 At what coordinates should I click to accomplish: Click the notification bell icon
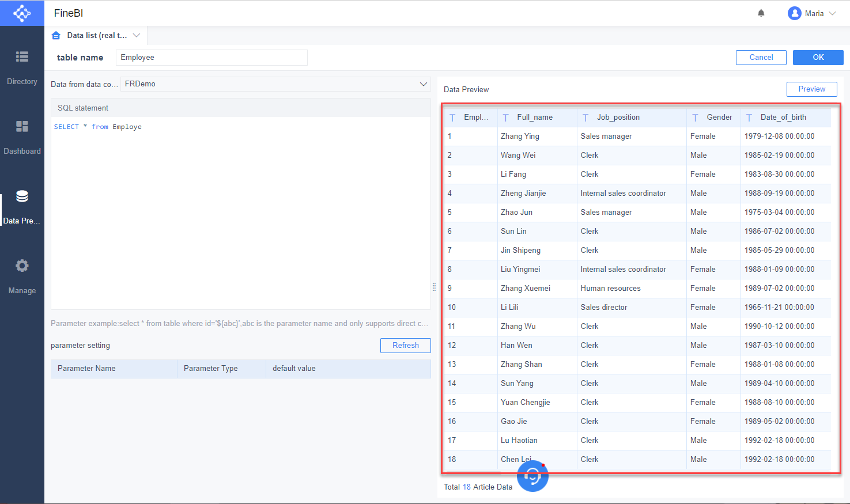coord(761,13)
